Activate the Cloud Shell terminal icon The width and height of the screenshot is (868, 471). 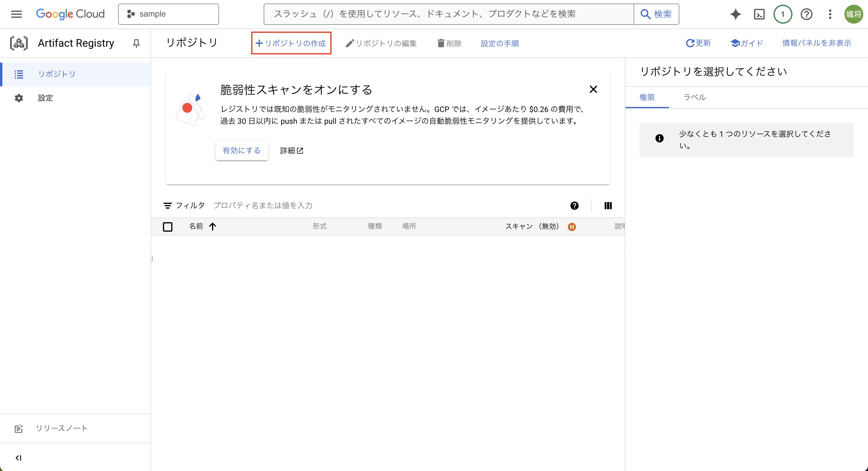[759, 14]
